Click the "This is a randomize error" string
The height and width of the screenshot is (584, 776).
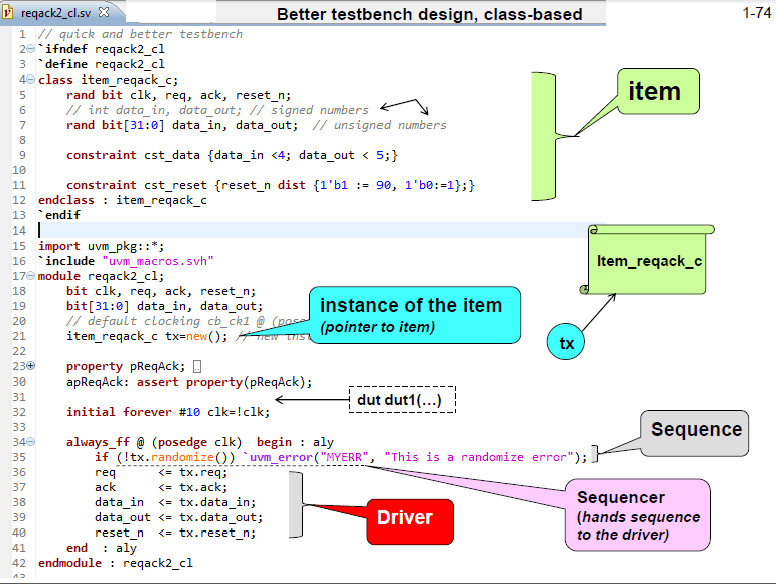[x=479, y=457]
